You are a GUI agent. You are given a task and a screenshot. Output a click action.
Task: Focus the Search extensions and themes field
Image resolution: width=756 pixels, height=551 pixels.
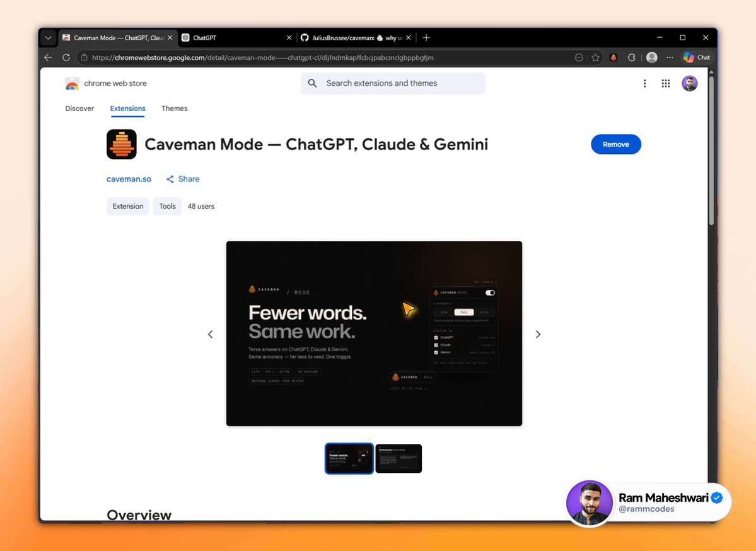pos(393,83)
